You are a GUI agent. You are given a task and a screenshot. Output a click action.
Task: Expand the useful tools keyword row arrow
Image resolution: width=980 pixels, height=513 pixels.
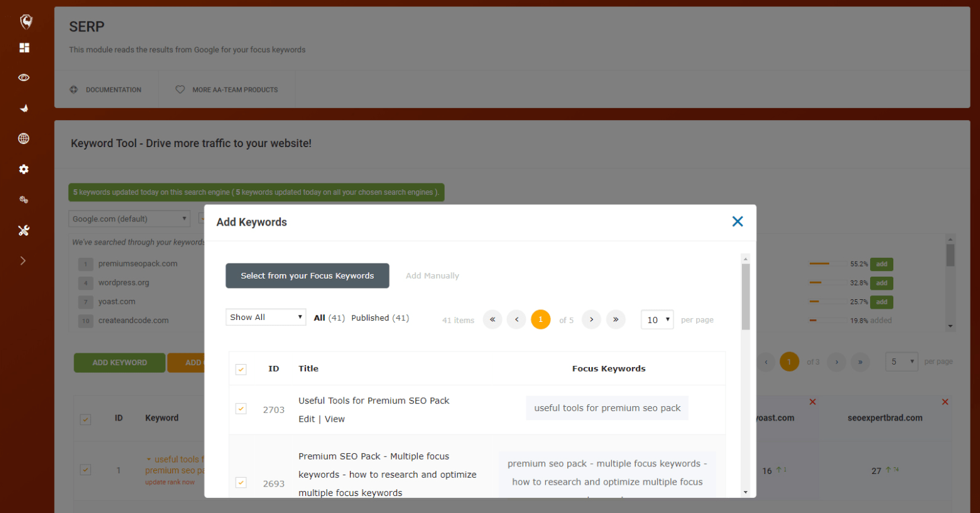(149, 460)
